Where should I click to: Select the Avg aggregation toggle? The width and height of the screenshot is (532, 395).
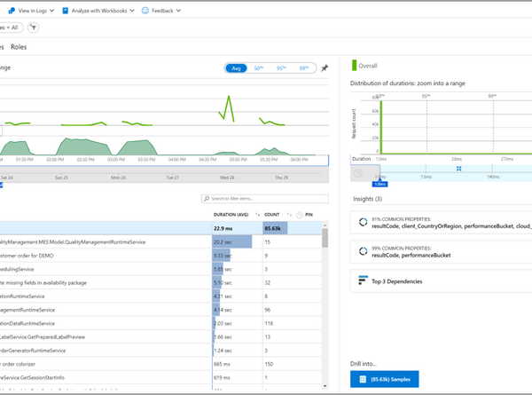point(236,68)
